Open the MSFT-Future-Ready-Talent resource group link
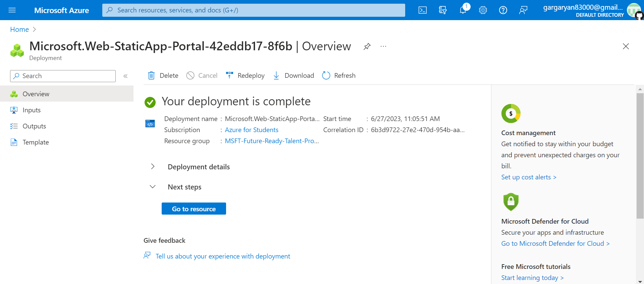 272,141
